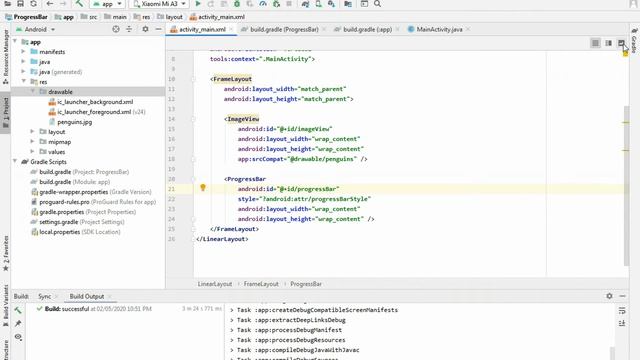Collapse the Gradle Scripts node
640x360 pixels.
coord(15,162)
